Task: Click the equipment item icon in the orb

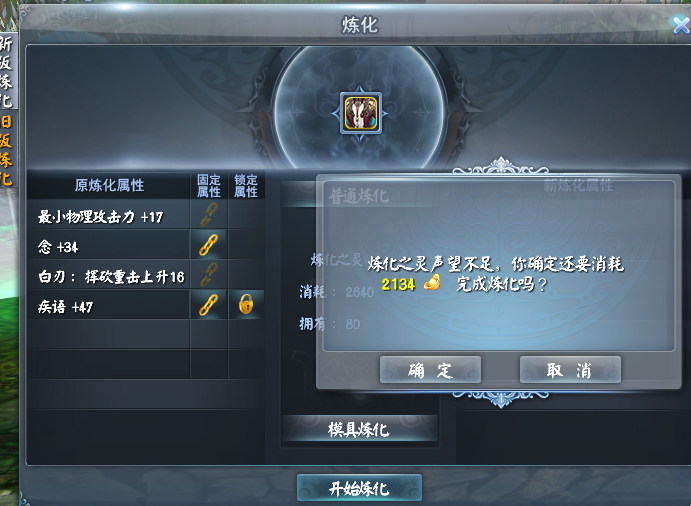Action: pyautogui.click(x=361, y=113)
